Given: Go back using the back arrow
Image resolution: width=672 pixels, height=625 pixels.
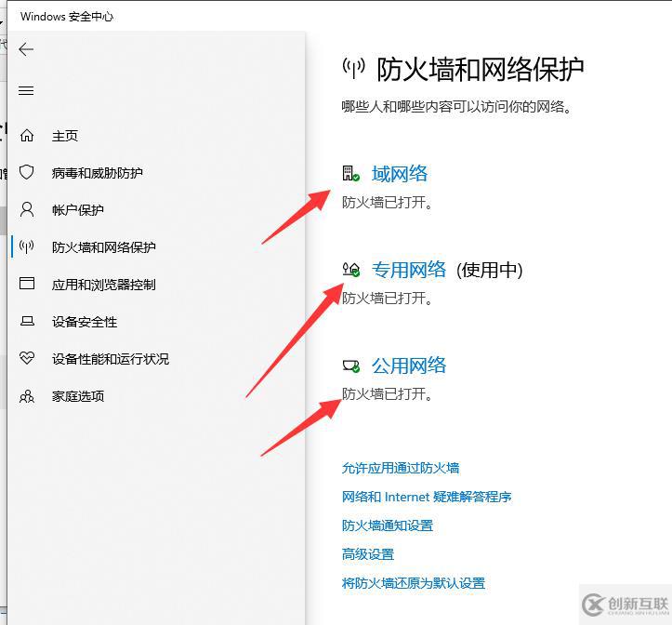Looking at the screenshot, I should tap(26, 49).
